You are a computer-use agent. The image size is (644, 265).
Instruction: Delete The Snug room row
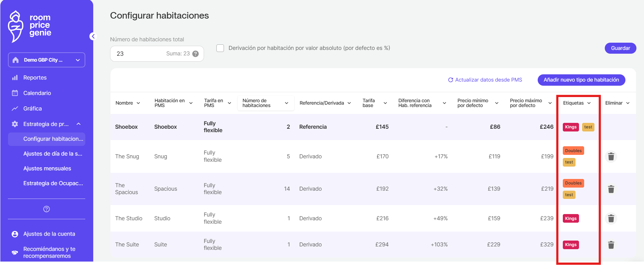pyautogui.click(x=611, y=157)
